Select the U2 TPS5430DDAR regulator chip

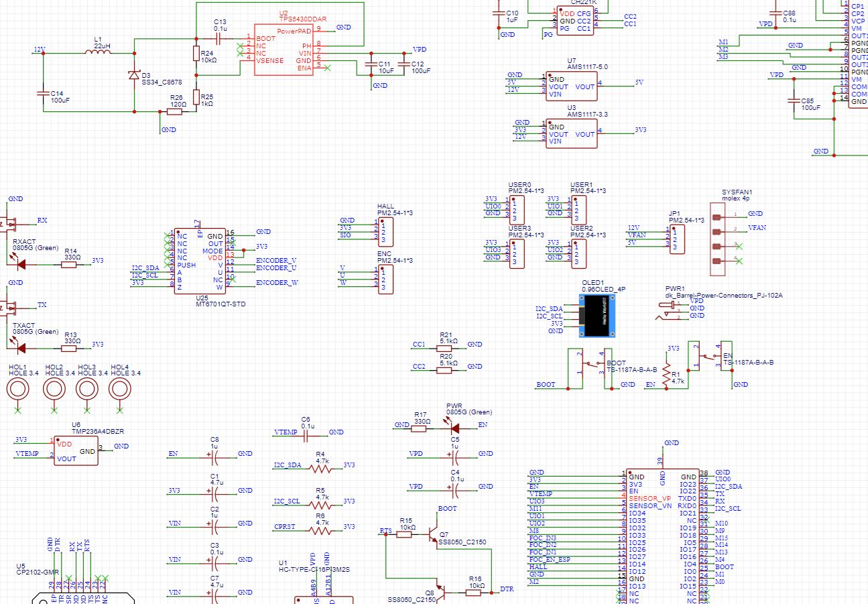[284, 51]
